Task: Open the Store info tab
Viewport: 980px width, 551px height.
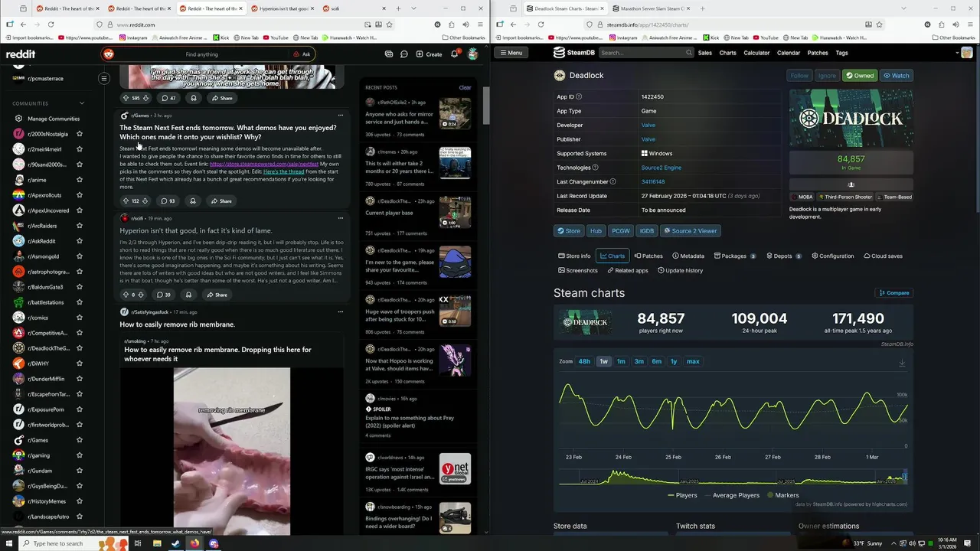Action: (574, 256)
